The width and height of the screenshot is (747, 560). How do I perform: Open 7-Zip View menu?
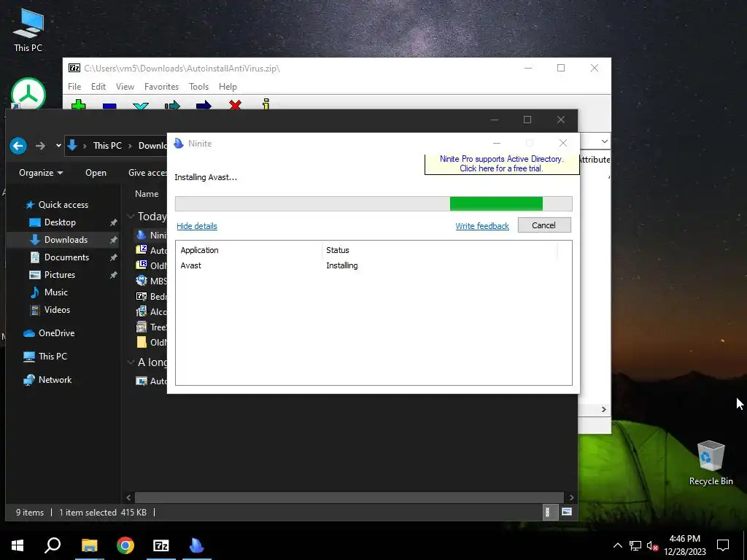[x=125, y=87]
